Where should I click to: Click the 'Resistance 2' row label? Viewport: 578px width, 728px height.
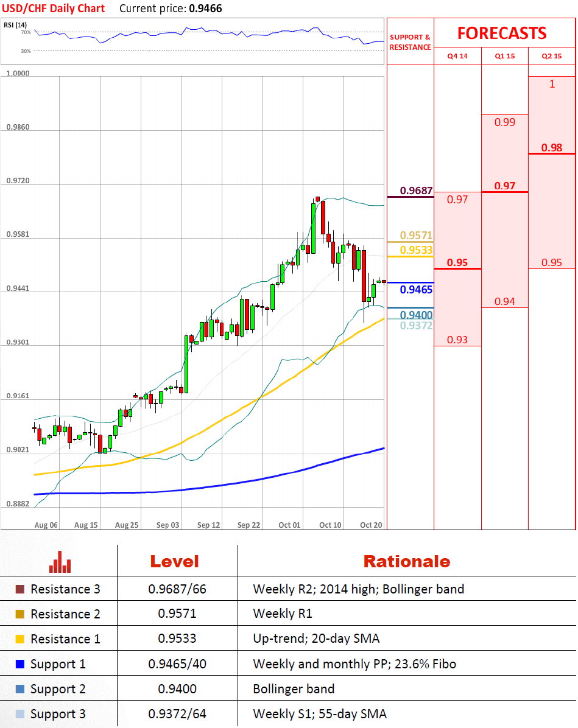coord(65,614)
